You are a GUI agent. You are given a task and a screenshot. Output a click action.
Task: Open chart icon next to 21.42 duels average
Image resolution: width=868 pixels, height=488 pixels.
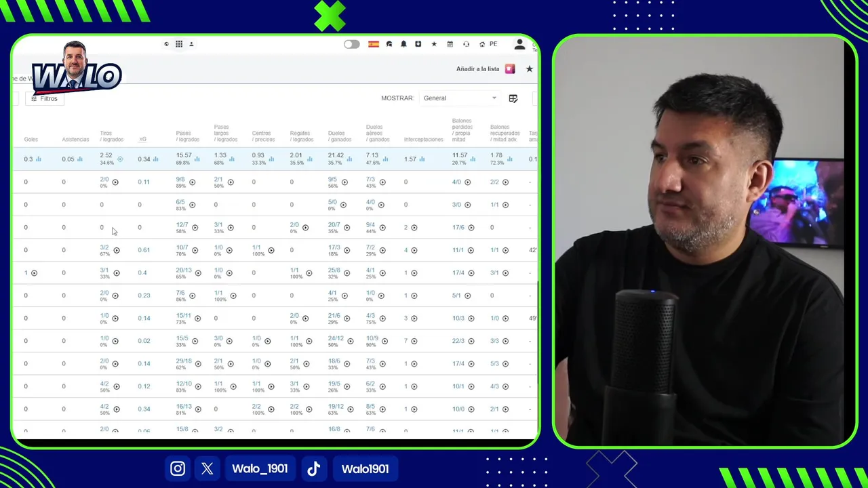[349, 159]
